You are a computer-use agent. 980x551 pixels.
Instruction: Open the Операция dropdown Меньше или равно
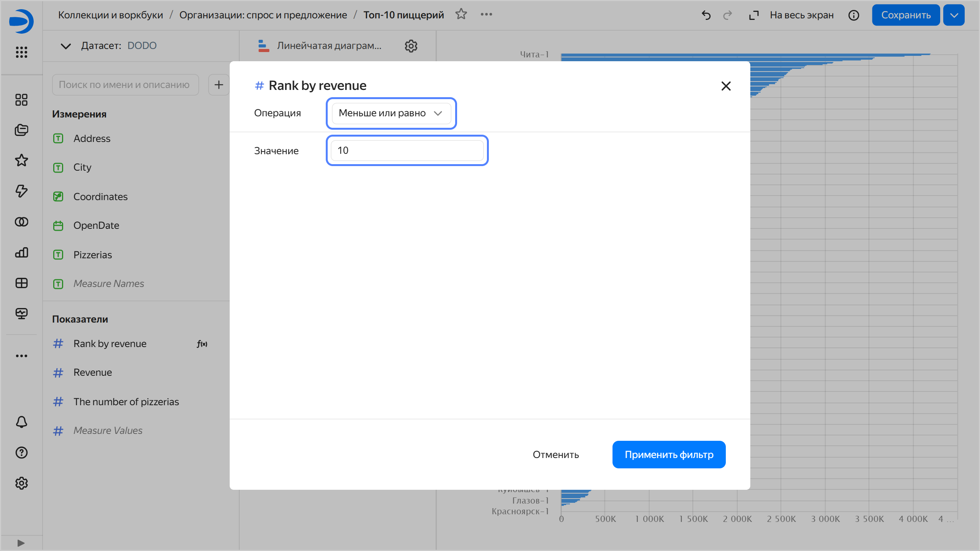tap(391, 113)
